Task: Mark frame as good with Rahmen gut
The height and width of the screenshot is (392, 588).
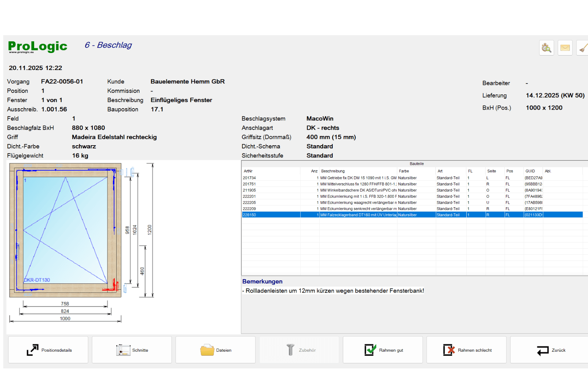Action: (383, 350)
